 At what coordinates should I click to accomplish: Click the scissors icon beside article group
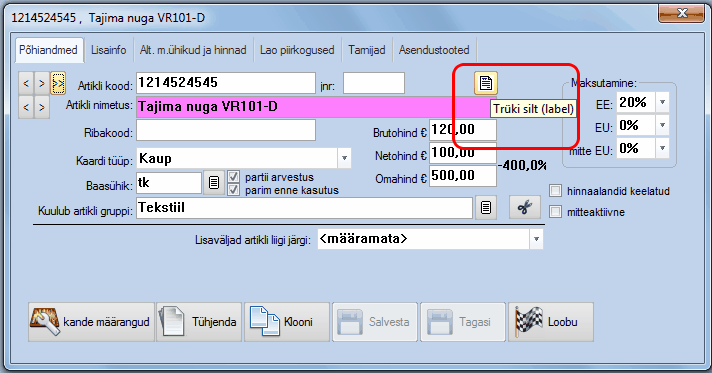(x=524, y=208)
